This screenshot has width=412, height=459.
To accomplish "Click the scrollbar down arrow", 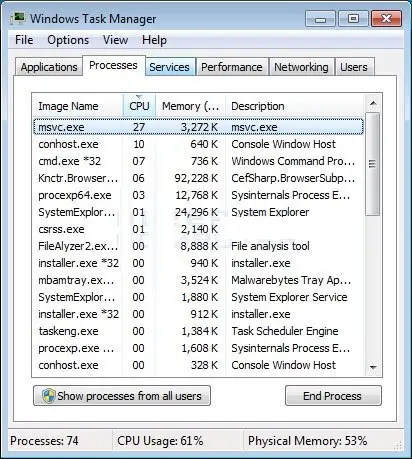I will pos(373,367).
